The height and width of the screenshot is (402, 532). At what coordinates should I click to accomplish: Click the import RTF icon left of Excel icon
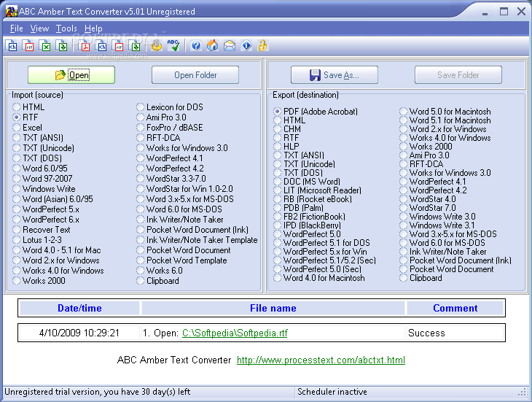coord(28,45)
